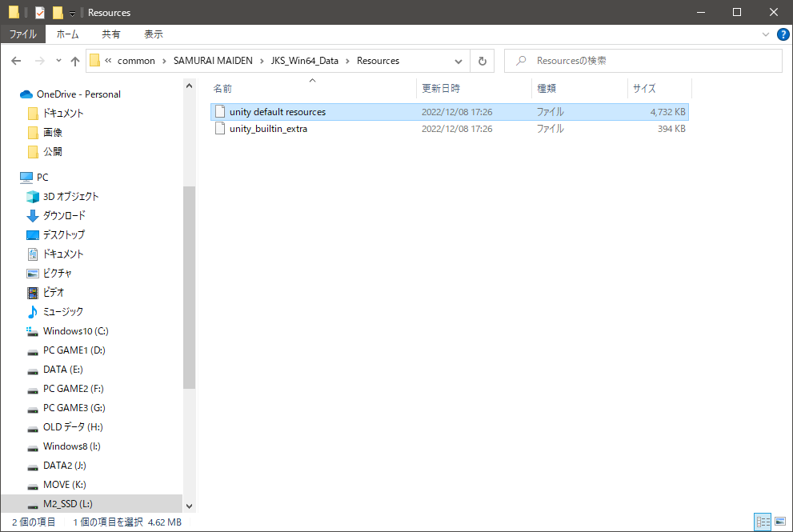This screenshot has width=793, height=532.
Task: Refresh the Resources folder view
Action: (x=483, y=61)
